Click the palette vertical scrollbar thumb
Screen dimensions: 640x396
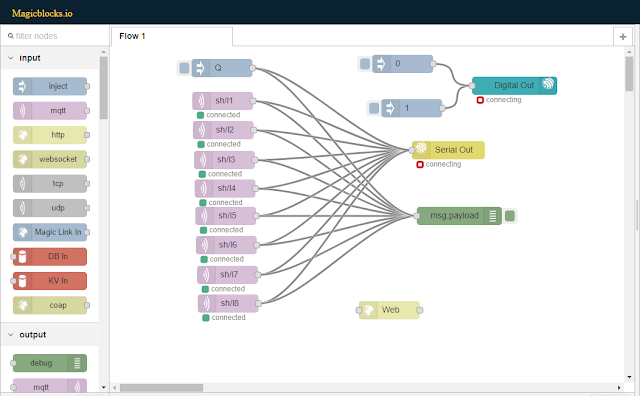click(104, 87)
